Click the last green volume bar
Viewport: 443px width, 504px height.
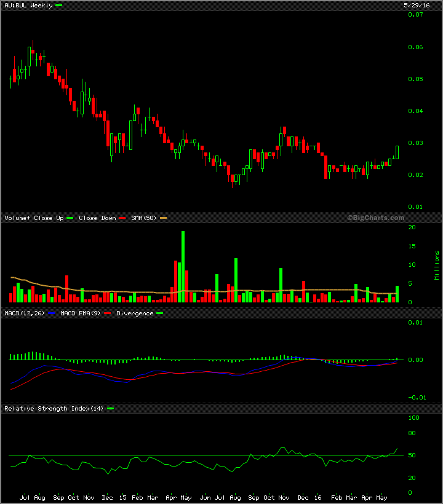pos(397,294)
